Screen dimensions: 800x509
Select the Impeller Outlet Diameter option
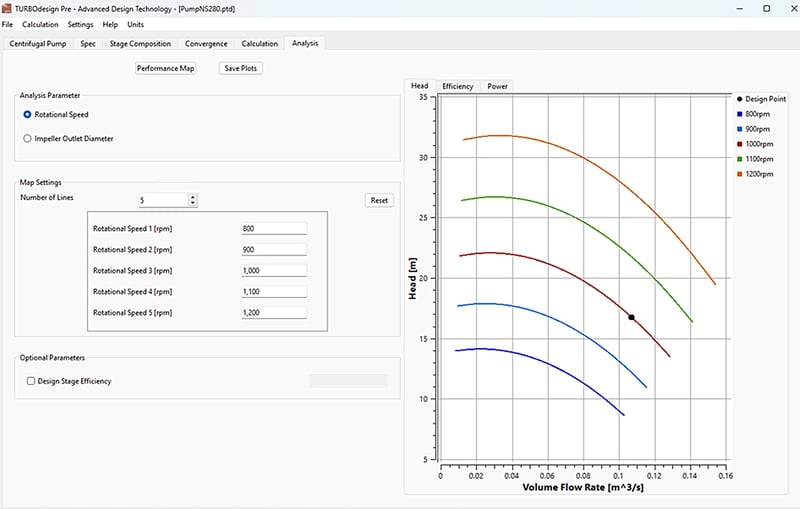click(x=28, y=139)
